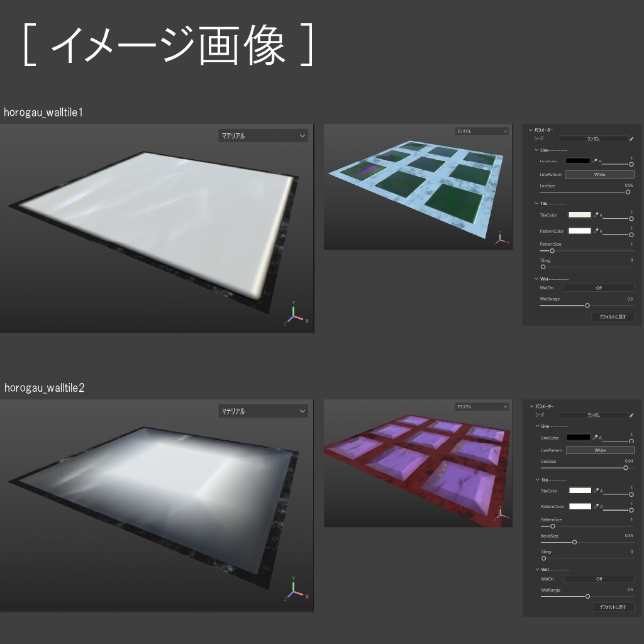Collapse the Wet section in walltile2 parameters

(536, 569)
